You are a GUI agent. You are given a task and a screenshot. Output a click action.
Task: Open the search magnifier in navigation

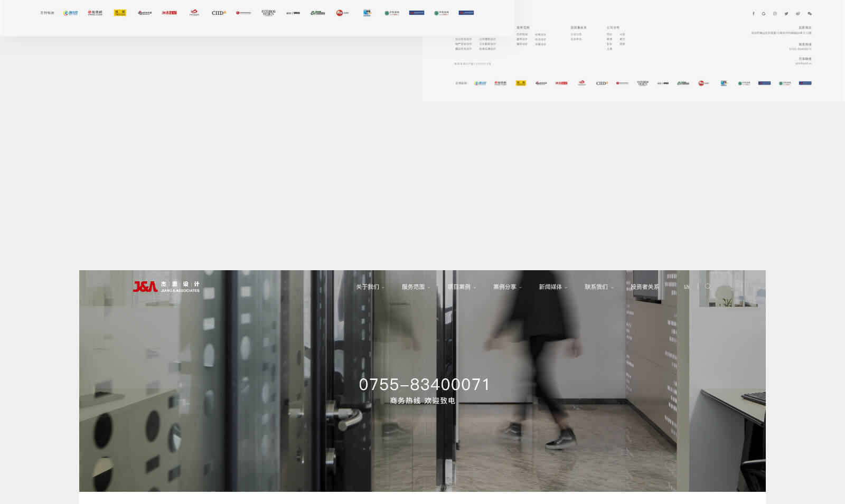pos(708,287)
